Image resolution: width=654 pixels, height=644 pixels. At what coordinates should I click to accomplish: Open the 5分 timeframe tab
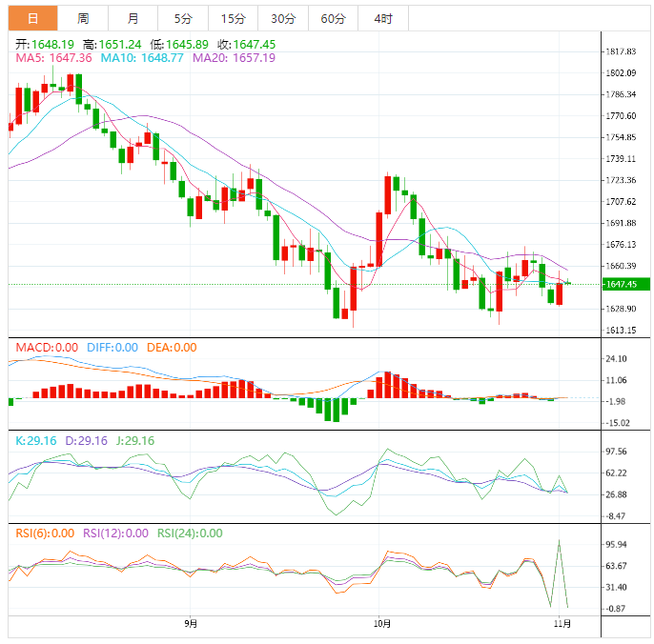coord(183,18)
